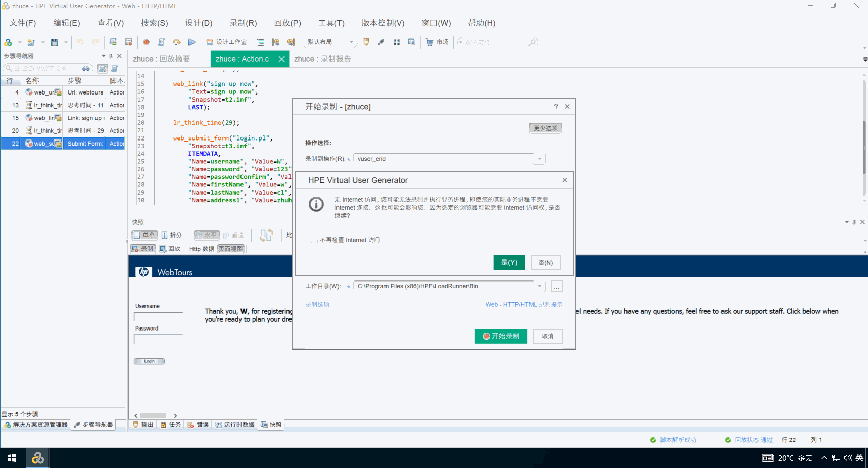
Task: Click the window layout icon before market
Action: click(412, 42)
